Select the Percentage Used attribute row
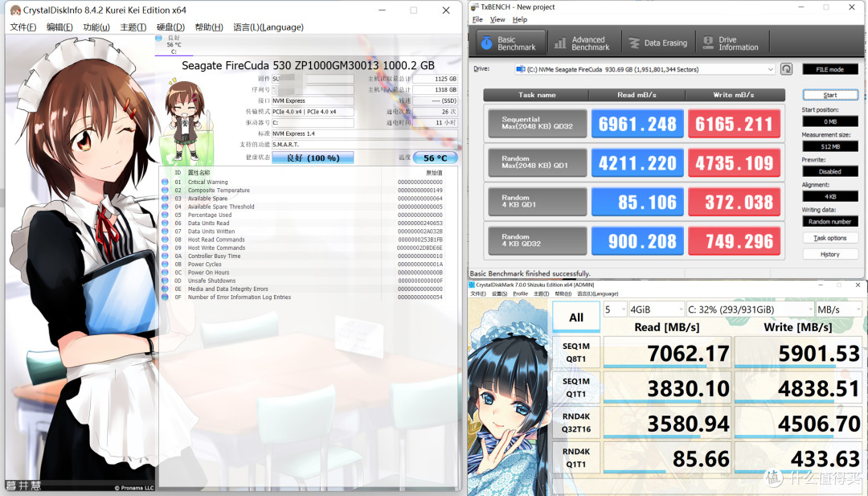Screen dimensions: 868x496 pyautogui.click(x=303, y=215)
